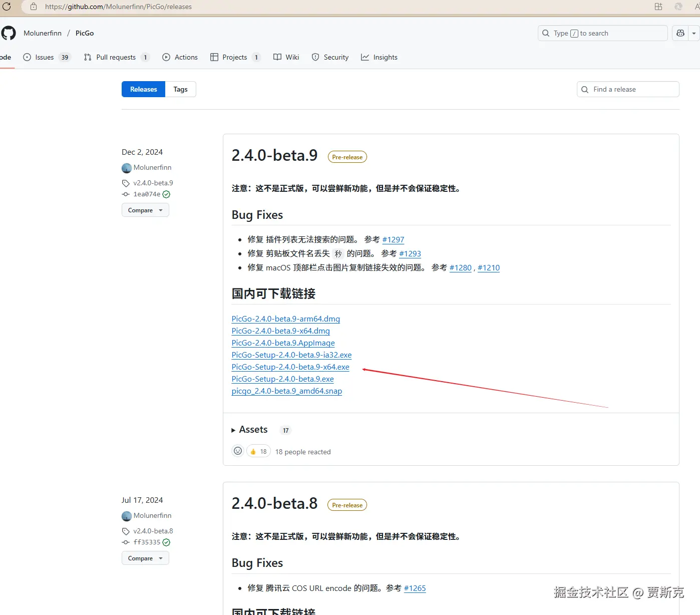Open the Security tab
The width and height of the screenshot is (700, 615).
point(330,57)
